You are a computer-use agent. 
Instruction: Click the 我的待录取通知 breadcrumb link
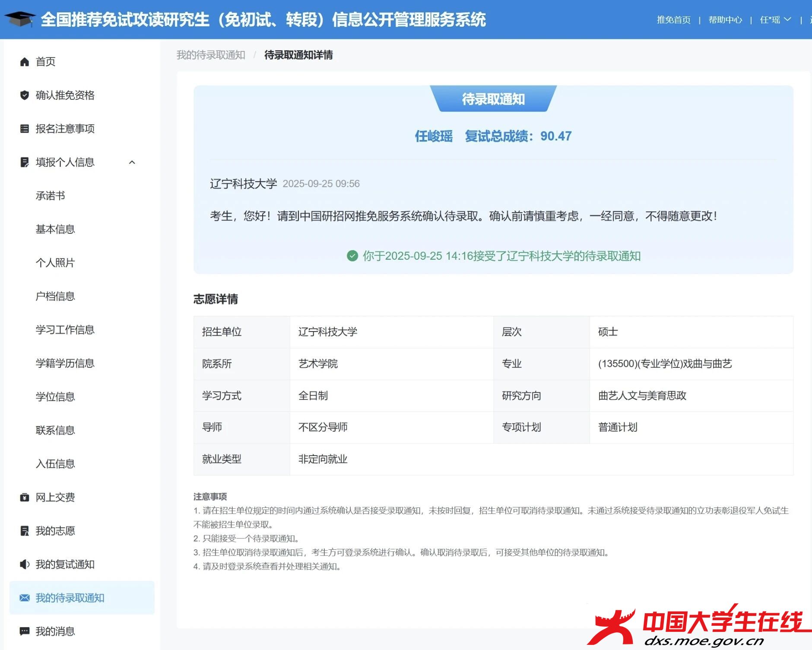pos(211,55)
